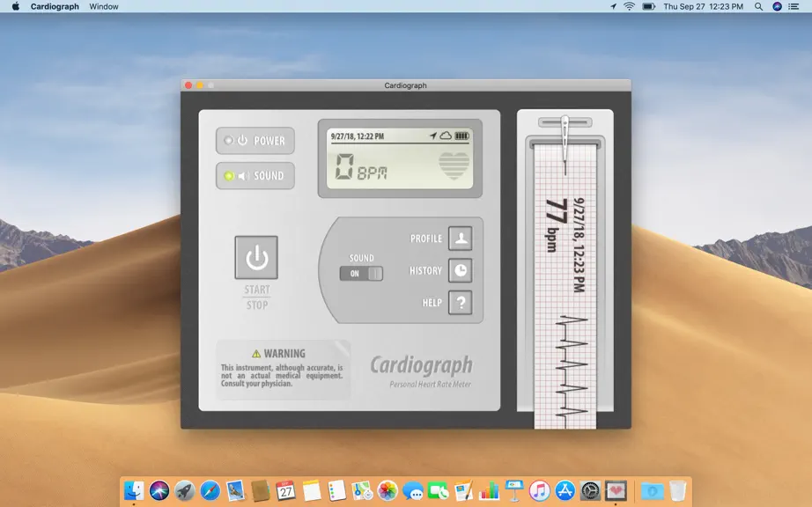Click the START label under power button
The image size is (812, 507).
(x=257, y=290)
